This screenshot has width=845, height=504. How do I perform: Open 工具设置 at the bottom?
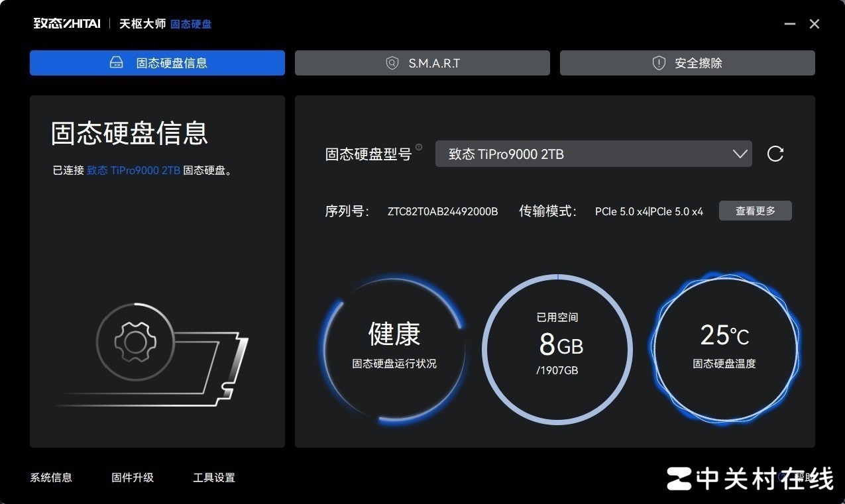[214, 478]
